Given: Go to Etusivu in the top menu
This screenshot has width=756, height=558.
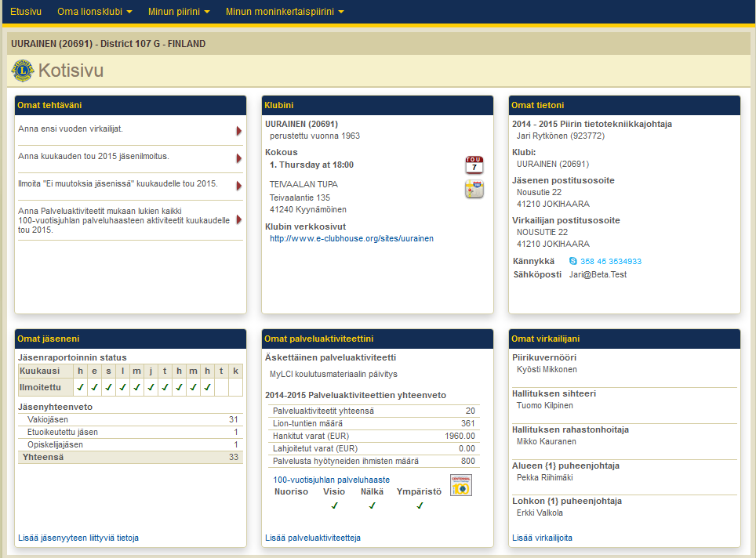Looking at the screenshot, I should 26,12.
